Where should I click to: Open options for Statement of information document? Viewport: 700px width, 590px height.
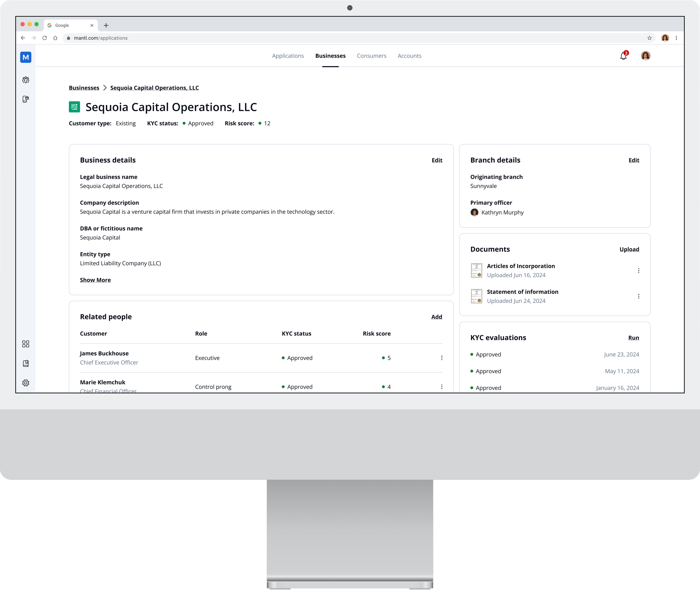coord(638,296)
